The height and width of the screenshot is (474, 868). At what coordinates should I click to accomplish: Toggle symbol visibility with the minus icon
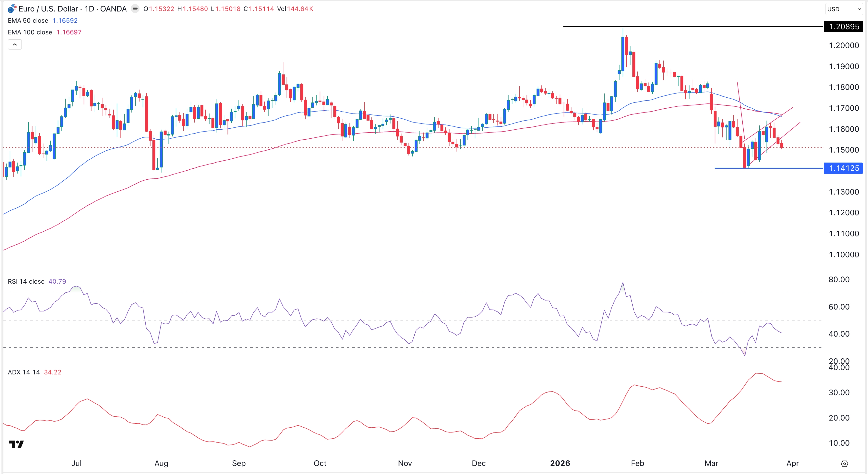click(135, 9)
